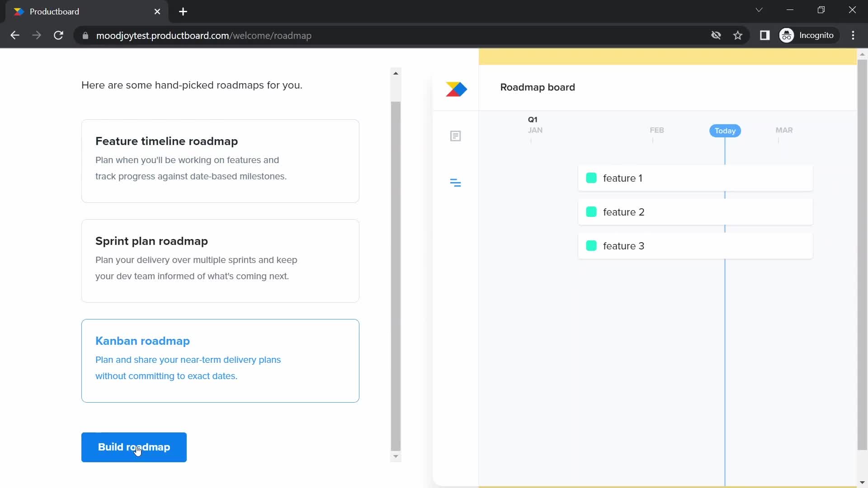
Task: Minimize the browser window
Action: [x=790, y=10]
